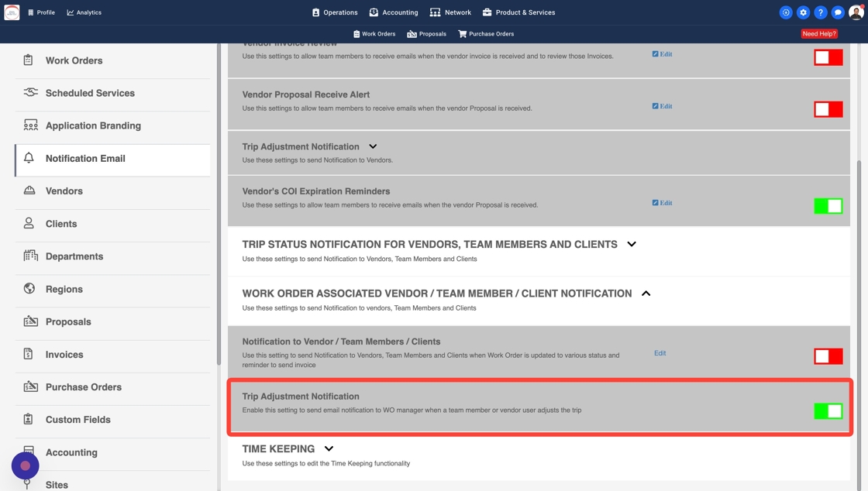The width and height of the screenshot is (868, 491).
Task: Click the Vendor's COI Expiration Reminders title
Action: coord(316,191)
